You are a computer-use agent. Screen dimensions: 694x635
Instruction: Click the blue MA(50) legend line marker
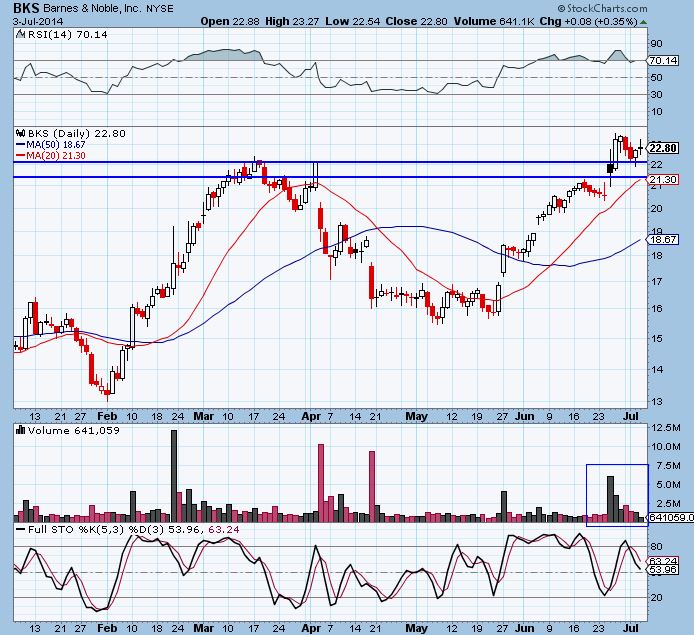click(20, 145)
